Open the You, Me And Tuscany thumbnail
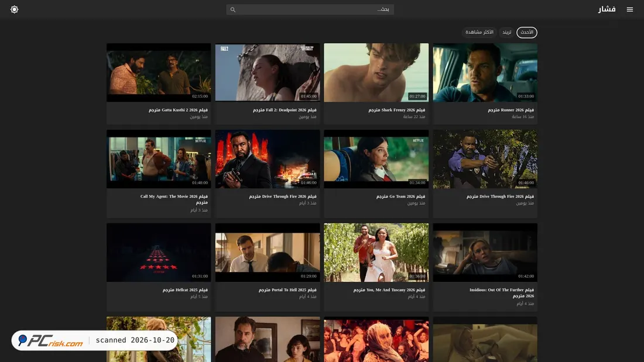The width and height of the screenshot is (644, 362). [x=376, y=253]
